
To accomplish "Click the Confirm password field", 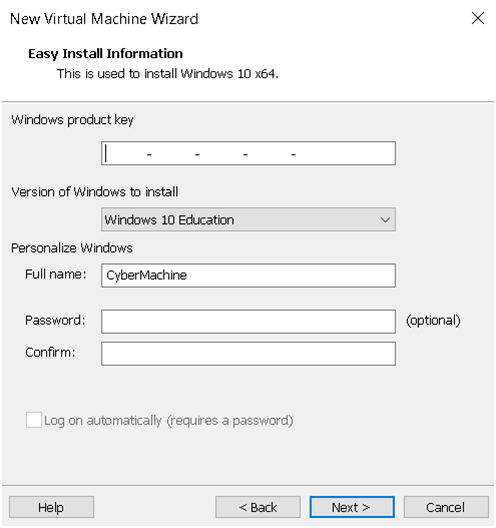I will (248, 354).
